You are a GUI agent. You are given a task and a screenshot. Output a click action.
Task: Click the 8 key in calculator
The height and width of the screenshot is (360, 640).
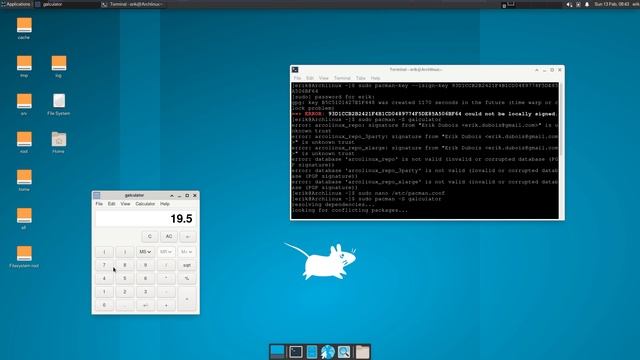pos(125,265)
